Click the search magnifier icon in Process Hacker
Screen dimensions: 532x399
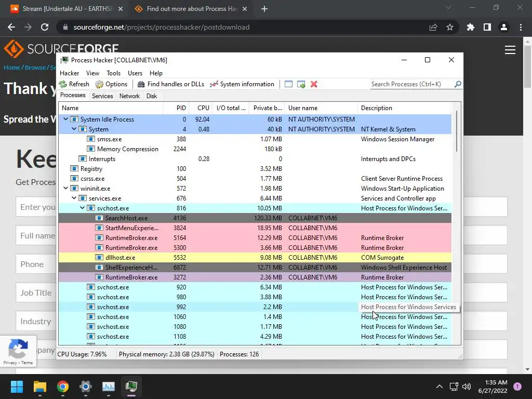[458, 84]
